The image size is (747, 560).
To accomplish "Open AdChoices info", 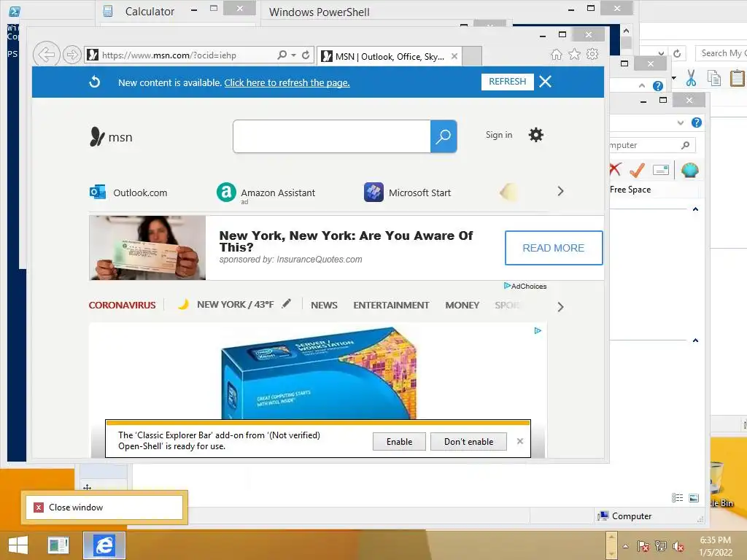I will pos(525,286).
